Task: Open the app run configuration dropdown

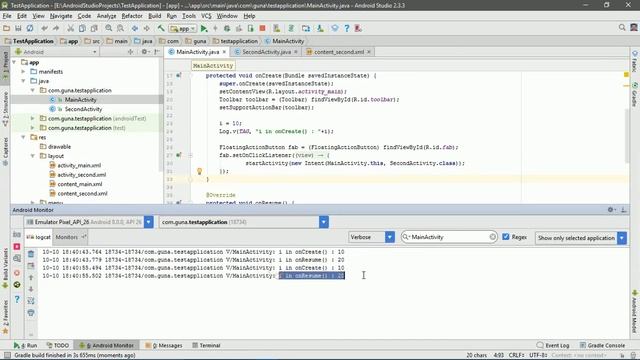Action: [x=183, y=29]
